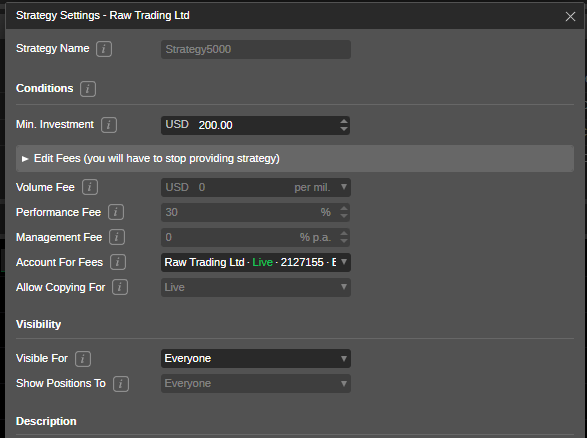
Task: Click the Strategy Name text field
Action: point(256,49)
